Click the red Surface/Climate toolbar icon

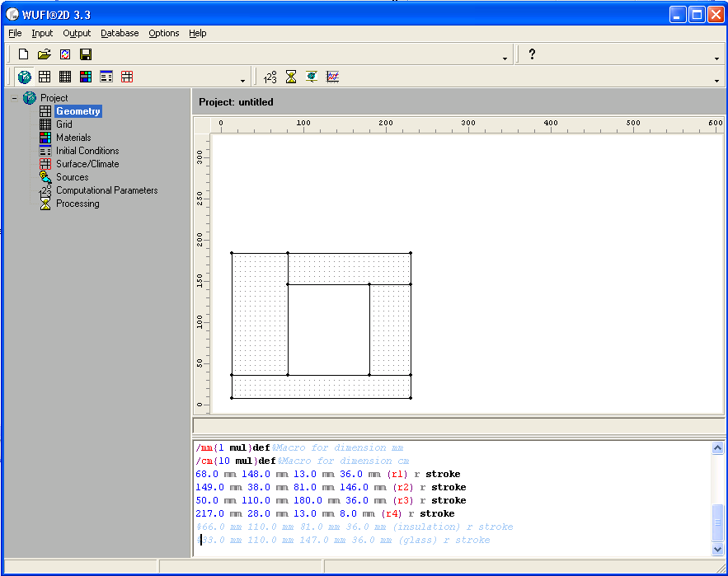[127, 77]
